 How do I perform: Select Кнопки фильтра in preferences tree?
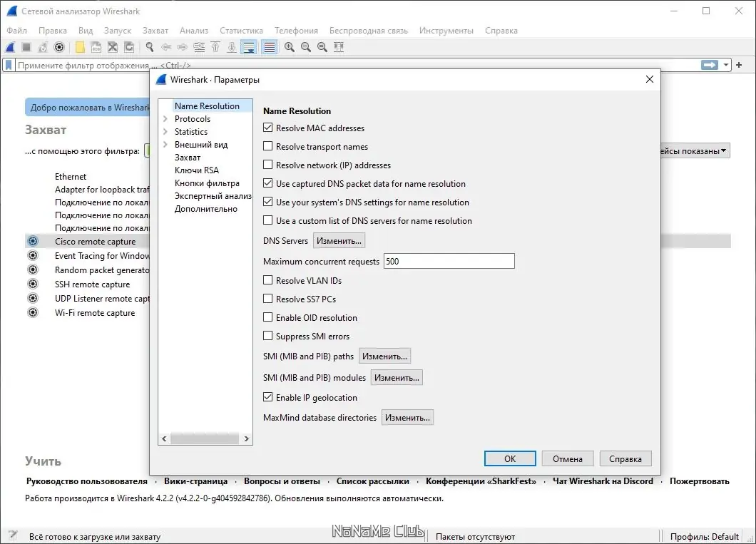coord(207,183)
